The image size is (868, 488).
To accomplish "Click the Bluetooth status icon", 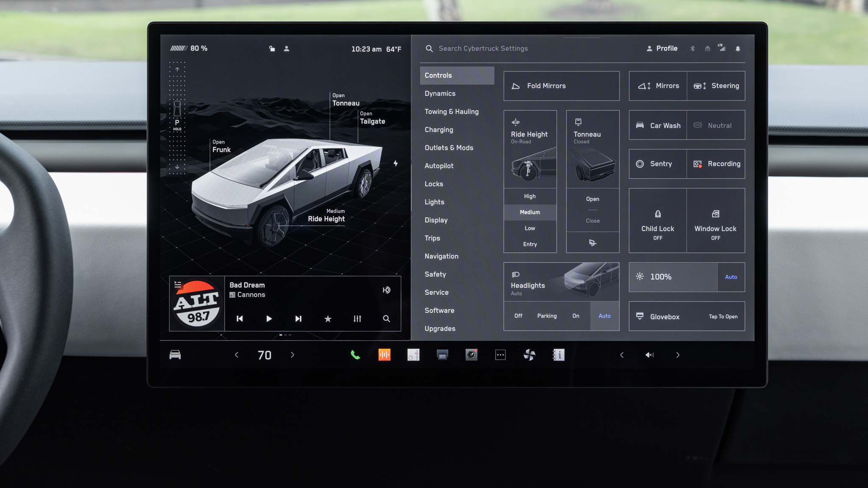I will [693, 49].
